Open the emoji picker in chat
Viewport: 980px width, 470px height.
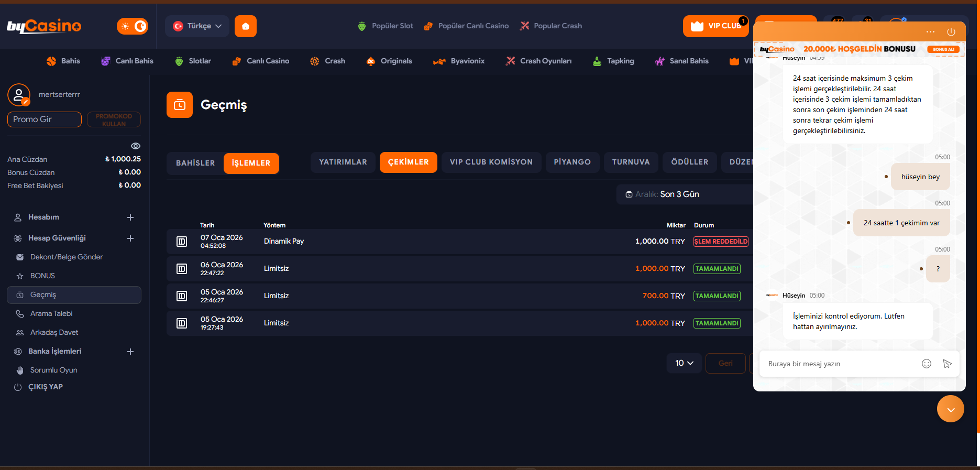tap(927, 364)
